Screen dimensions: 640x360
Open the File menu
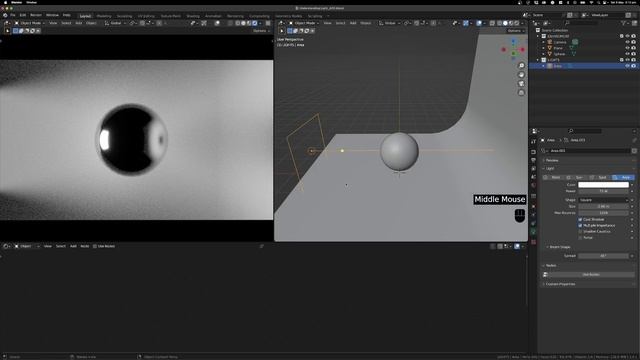click(x=13, y=15)
